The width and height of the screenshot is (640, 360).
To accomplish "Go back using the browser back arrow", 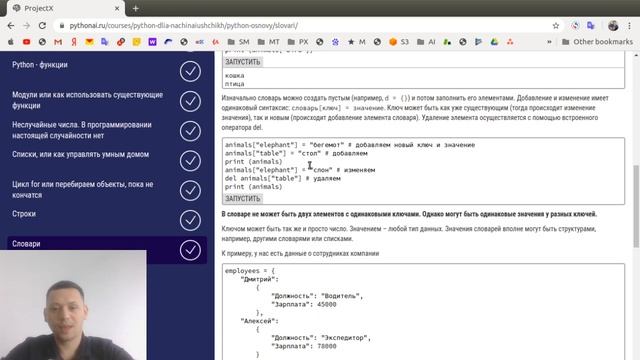I will pyautogui.click(x=11, y=25).
